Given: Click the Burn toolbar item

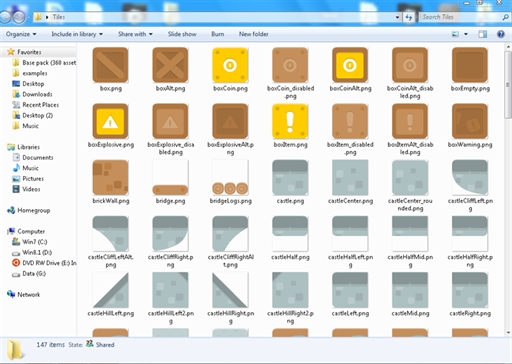Looking at the screenshot, I should coord(218,34).
